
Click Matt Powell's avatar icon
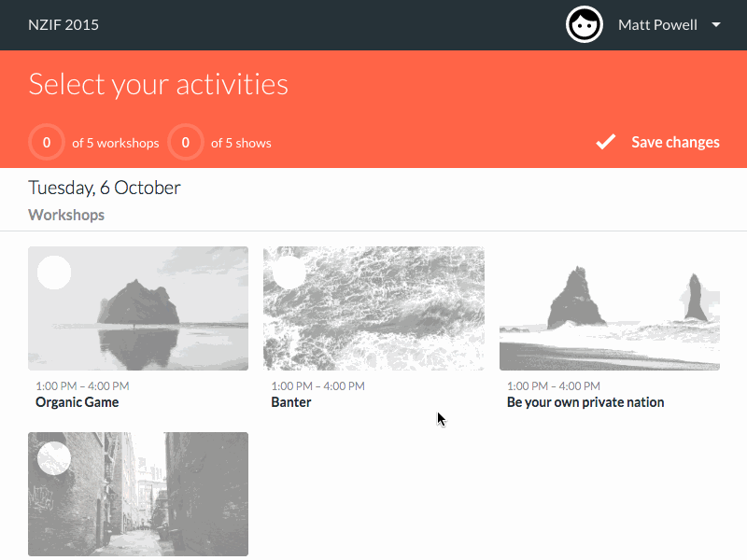point(585,24)
